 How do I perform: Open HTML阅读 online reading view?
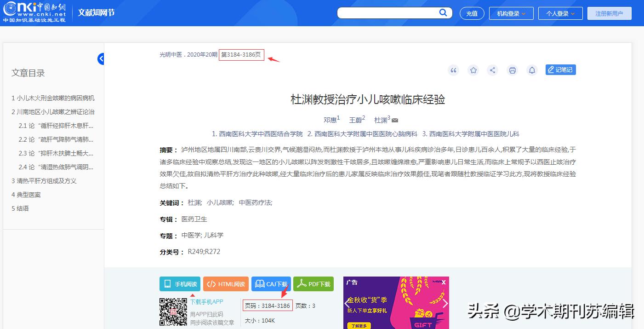[x=226, y=284]
